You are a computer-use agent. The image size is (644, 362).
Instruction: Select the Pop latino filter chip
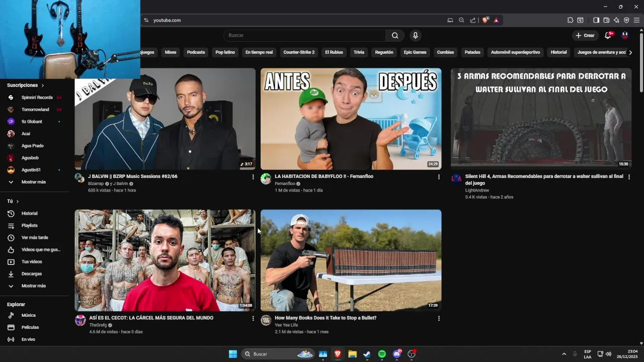tap(225, 52)
